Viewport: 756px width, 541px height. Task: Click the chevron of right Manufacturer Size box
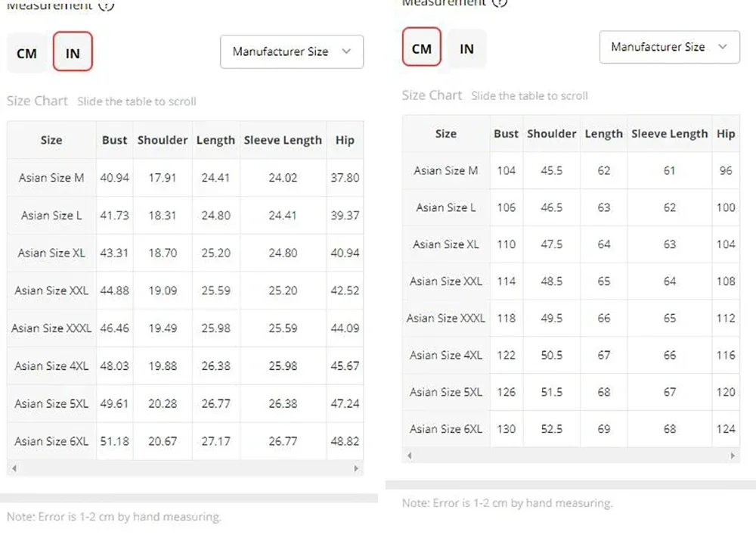coord(722,47)
